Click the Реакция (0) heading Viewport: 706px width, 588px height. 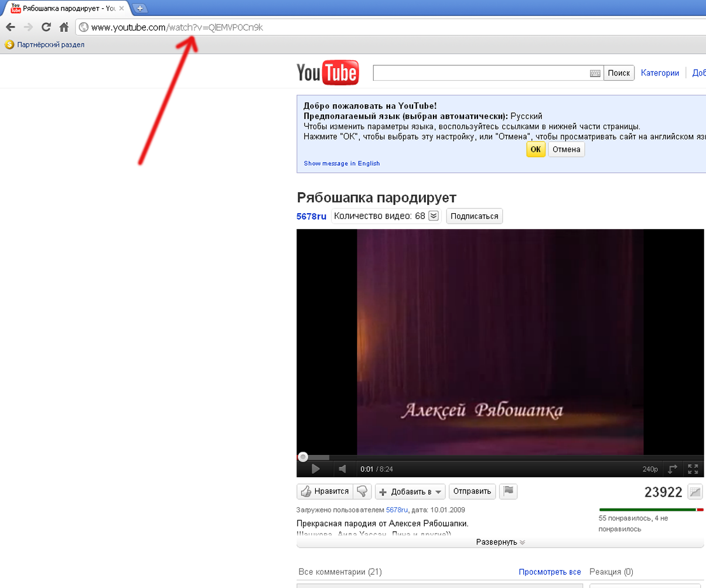click(x=611, y=572)
